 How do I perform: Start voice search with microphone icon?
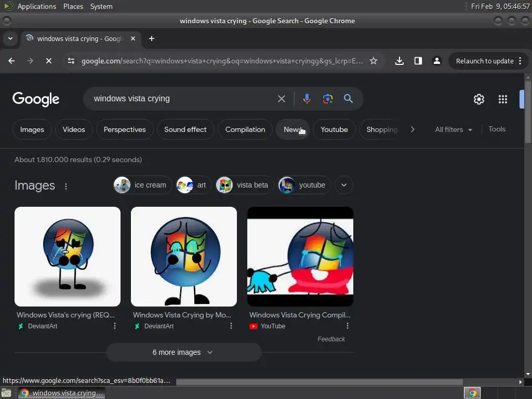click(x=307, y=99)
